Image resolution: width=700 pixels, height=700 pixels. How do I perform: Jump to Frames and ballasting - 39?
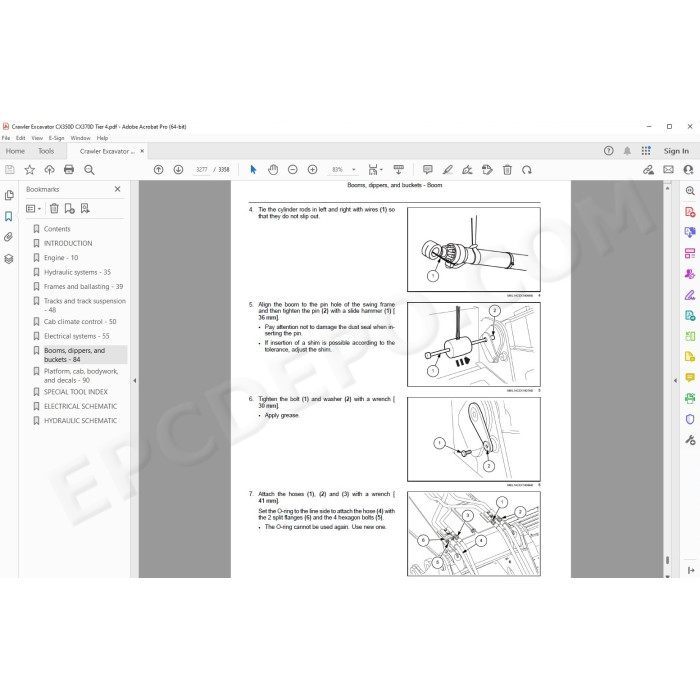tap(83, 286)
